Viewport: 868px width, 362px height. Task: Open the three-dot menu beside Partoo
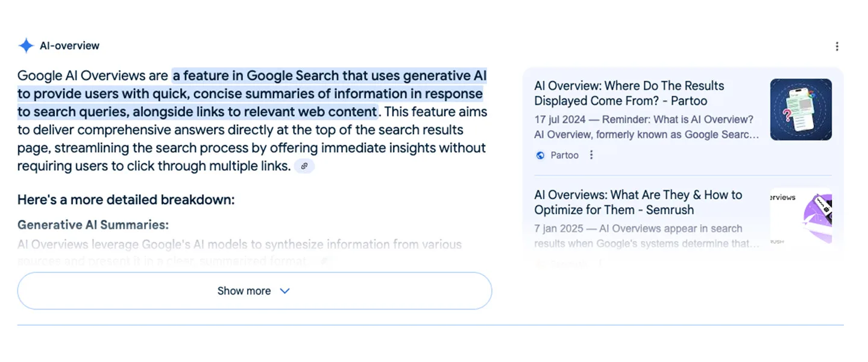tap(591, 155)
